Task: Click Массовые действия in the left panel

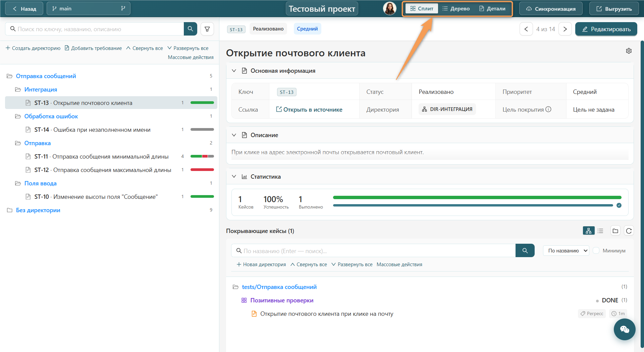Action: point(191,57)
